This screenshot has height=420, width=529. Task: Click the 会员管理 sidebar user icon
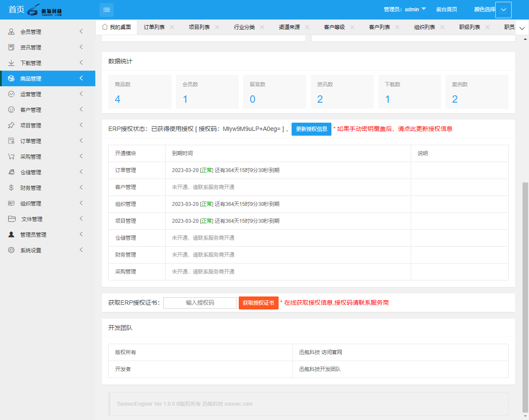click(x=11, y=32)
